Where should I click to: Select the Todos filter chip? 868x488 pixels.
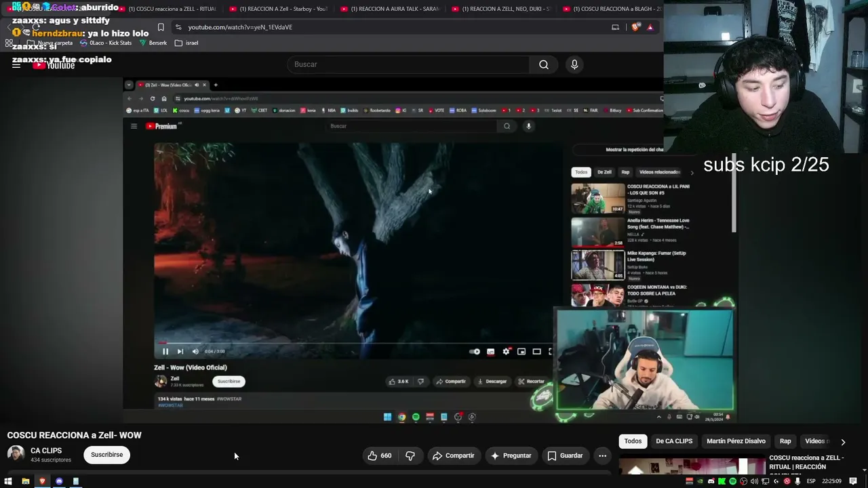coord(633,441)
